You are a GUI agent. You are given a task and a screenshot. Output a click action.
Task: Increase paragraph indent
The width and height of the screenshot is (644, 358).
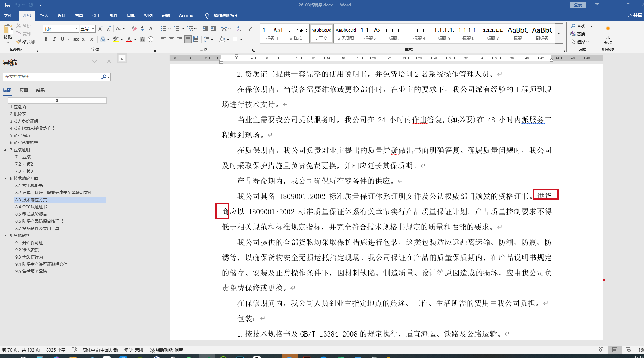coord(214,29)
